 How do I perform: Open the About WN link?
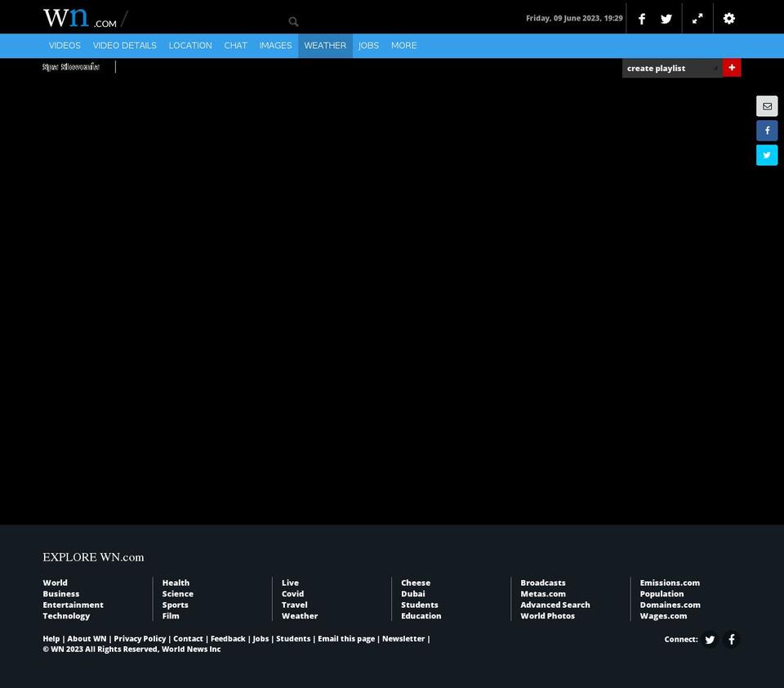click(87, 639)
